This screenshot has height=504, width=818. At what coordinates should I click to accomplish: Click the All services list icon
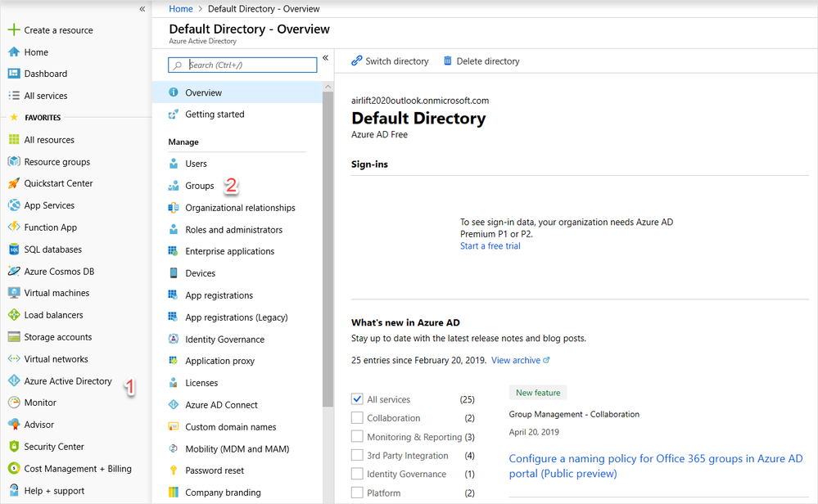point(14,96)
